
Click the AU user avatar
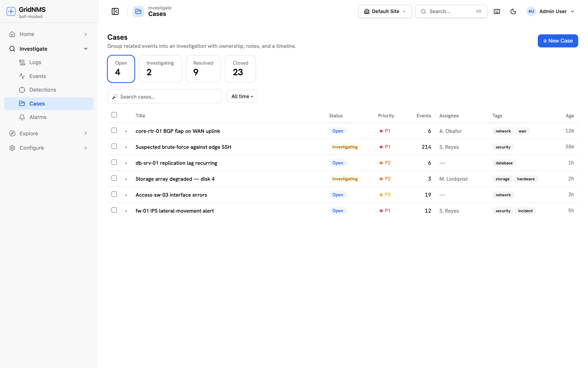coord(531,11)
